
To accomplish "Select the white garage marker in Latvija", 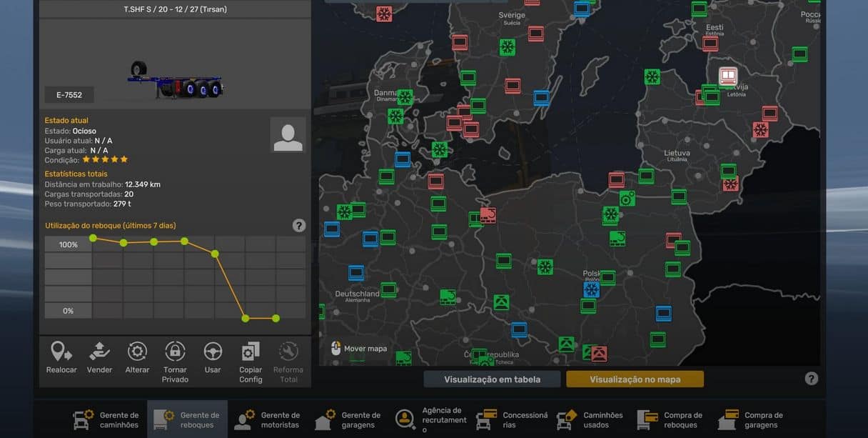I will click(x=727, y=76).
